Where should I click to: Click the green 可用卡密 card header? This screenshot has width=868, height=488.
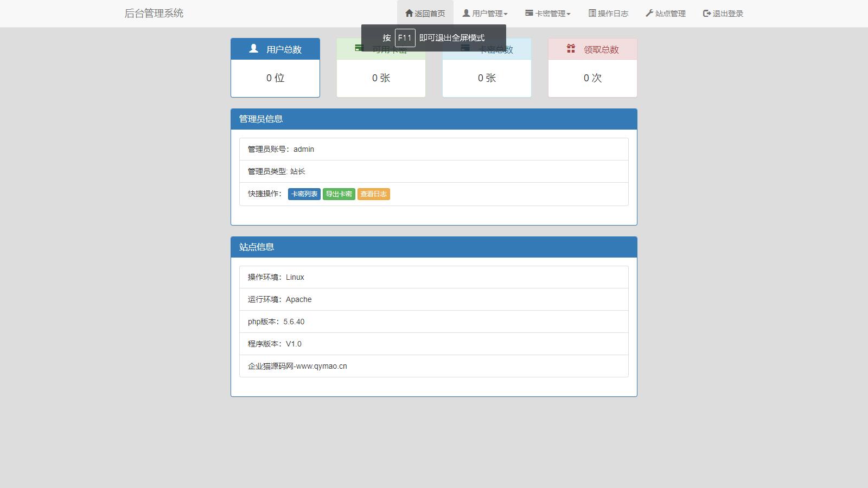coord(381,49)
